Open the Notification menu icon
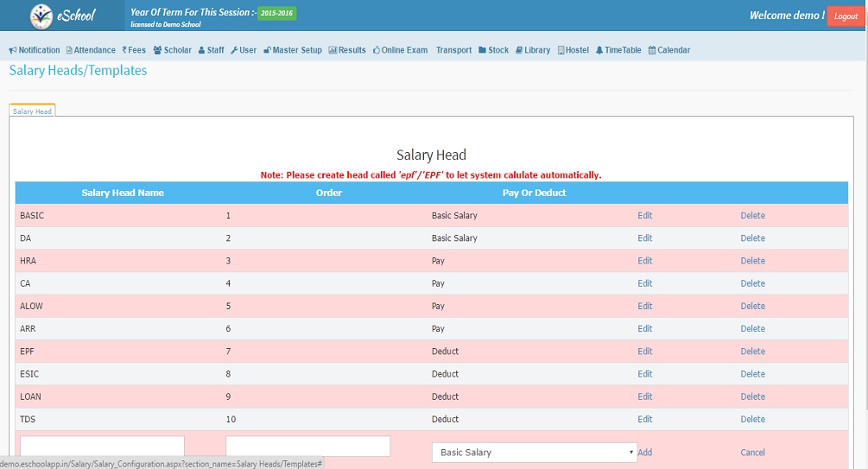The image size is (868, 469). [13, 50]
